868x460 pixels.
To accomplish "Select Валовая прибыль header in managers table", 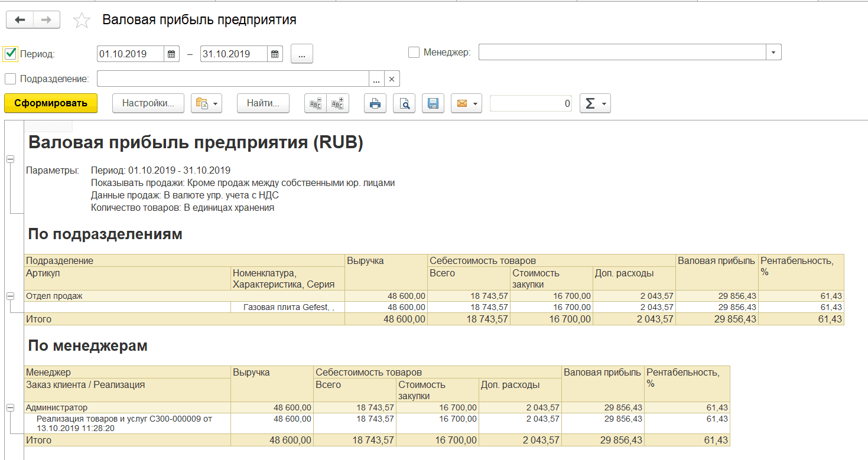I will coord(603,384).
